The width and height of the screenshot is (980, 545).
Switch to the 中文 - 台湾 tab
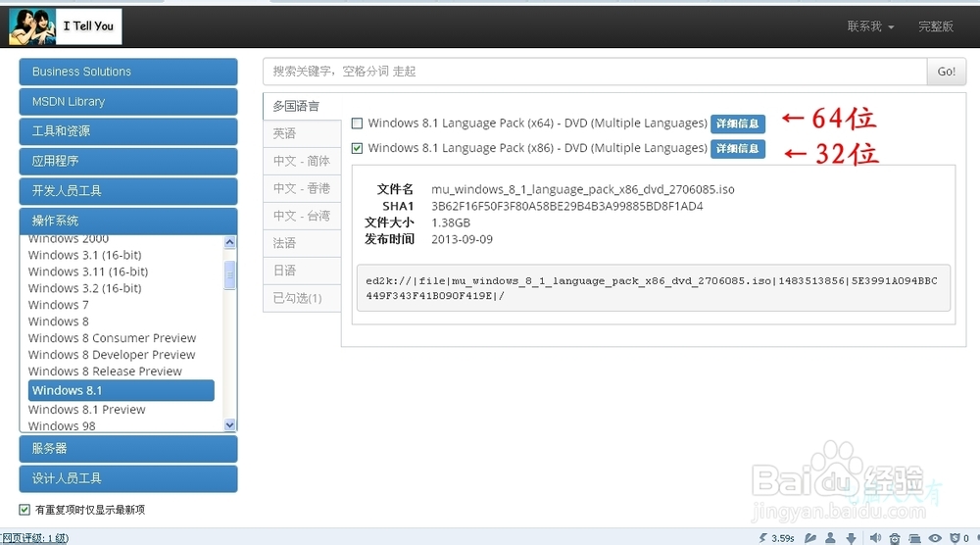pos(302,216)
